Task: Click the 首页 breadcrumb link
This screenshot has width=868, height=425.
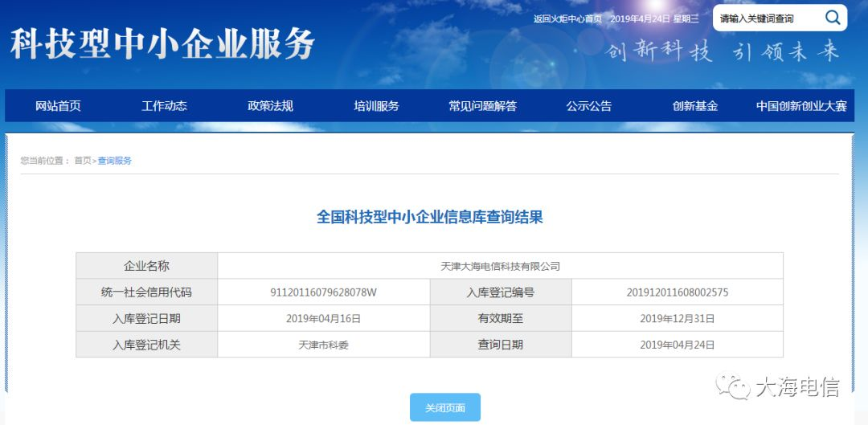Action: (83, 161)
